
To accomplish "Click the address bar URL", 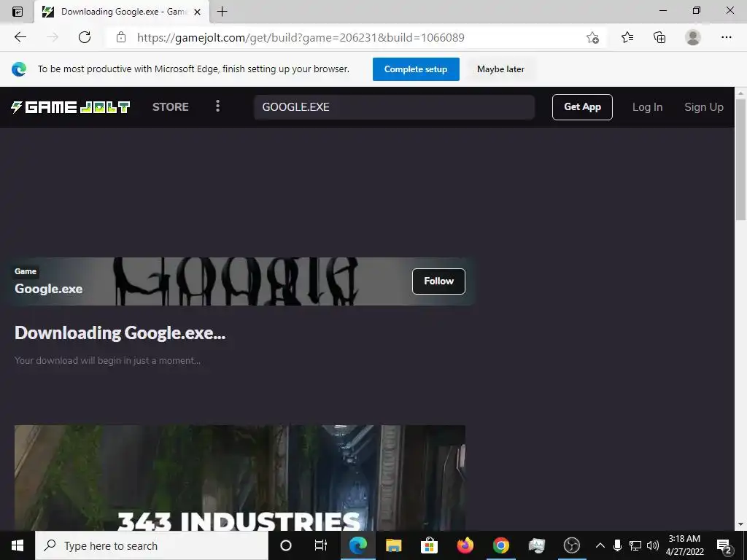I will 300,38.
